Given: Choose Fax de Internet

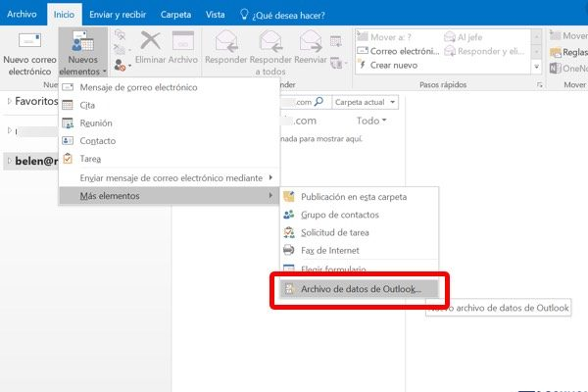Looking at the screenshot, I should point(360,250).
